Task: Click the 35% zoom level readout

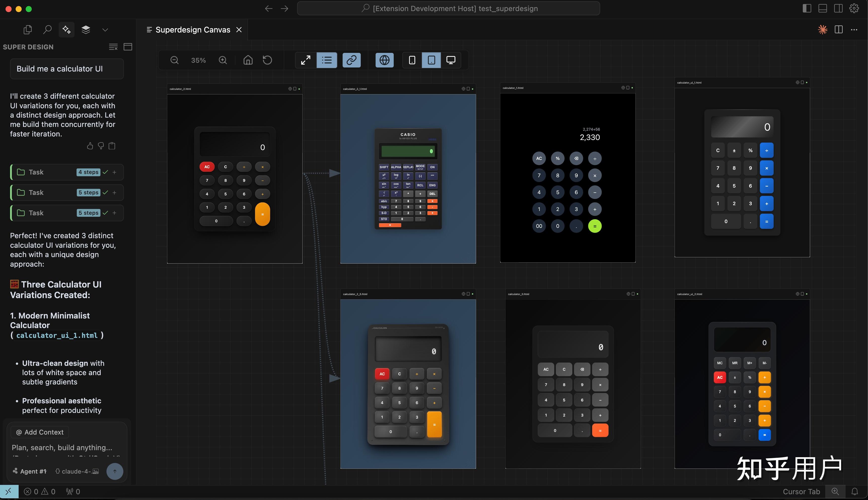Action: [x=198, y=60]
